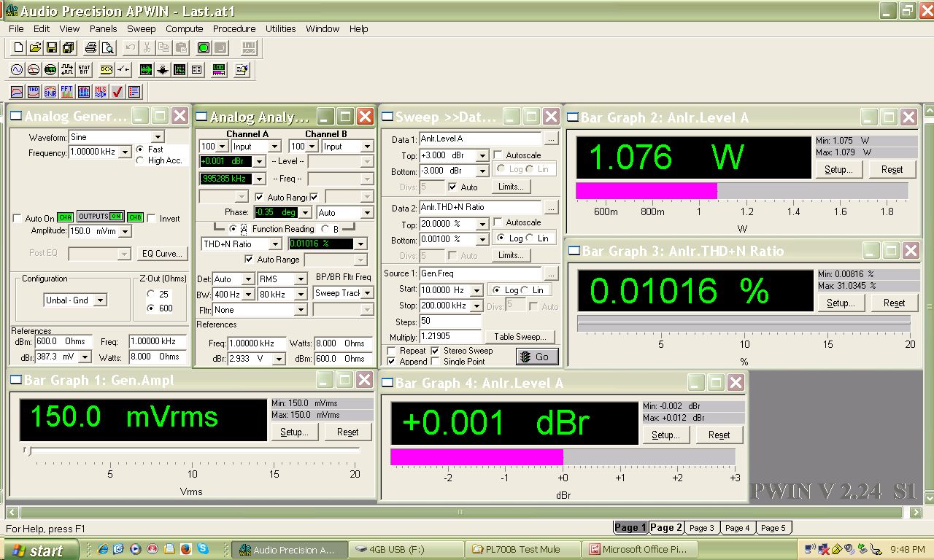Screen dimensions: 934x560
Task: Open the Panels menu
Action: pyautogui.click(x=103, y=29)
